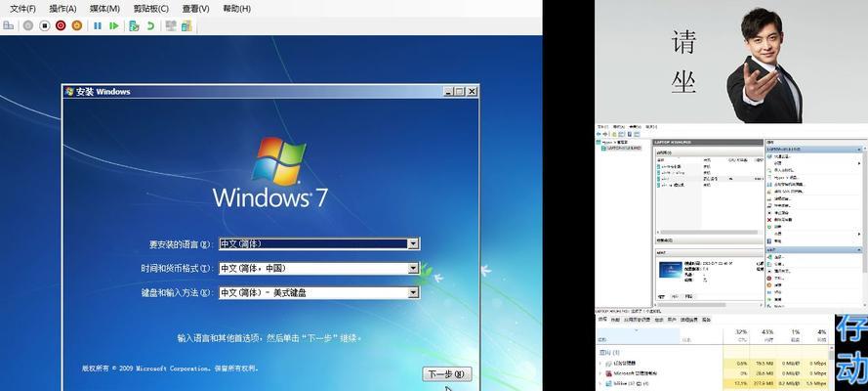Click the red Shut Down toolbar icon
This screenshot has height=391, width=868.
coord(61,25)
